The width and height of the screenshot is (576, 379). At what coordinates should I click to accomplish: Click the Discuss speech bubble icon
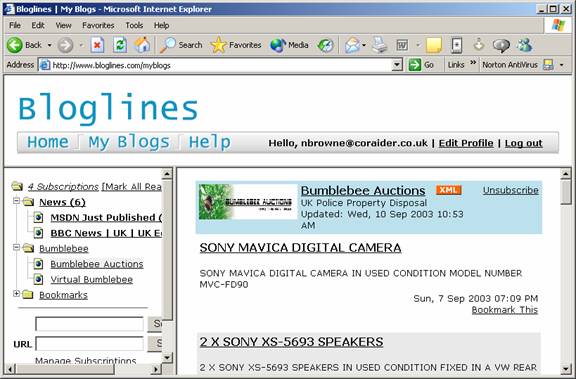click(x=501, y=45)
